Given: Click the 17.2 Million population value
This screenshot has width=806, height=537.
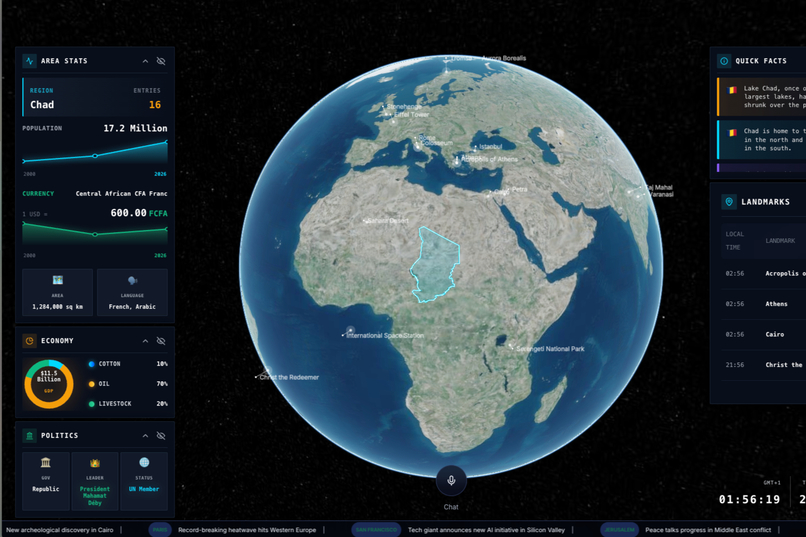Looking at the screenshot, I should coord(135,128).
